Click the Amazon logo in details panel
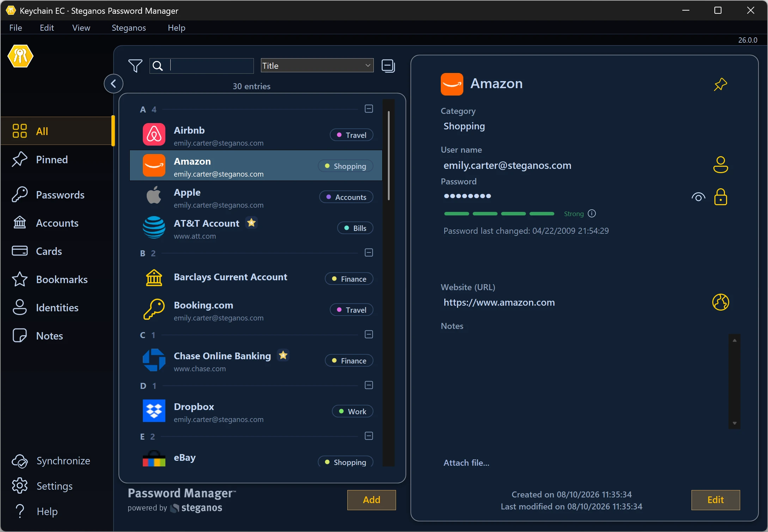The width and height of the screenshot is (768, 532). tap(452, 84)
